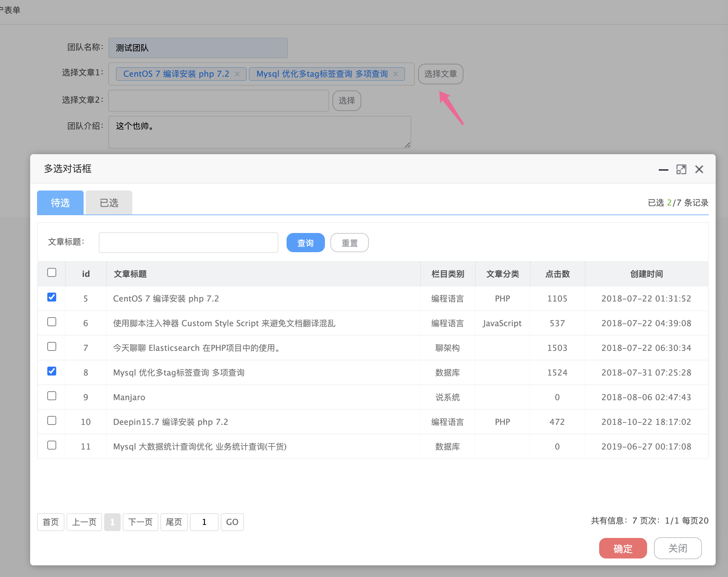Click the JavaScript category cell
This screenshot has width=728, height=577.
(502, 323)
